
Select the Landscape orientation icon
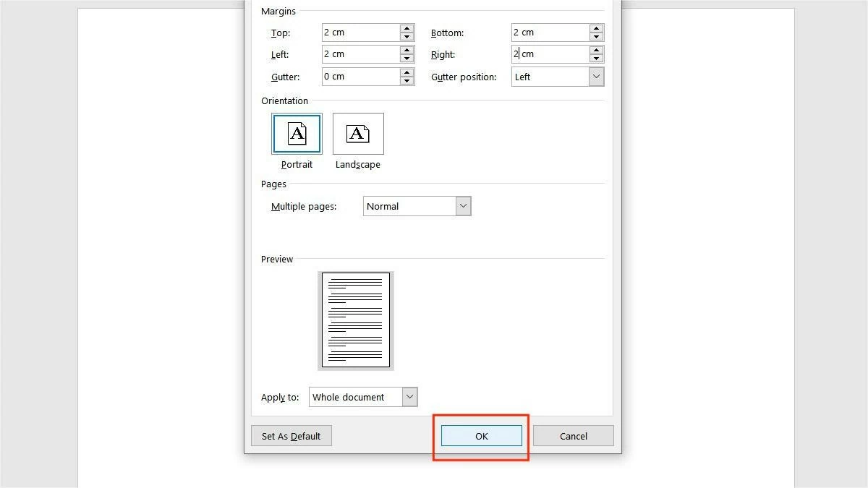pos(358,133)
